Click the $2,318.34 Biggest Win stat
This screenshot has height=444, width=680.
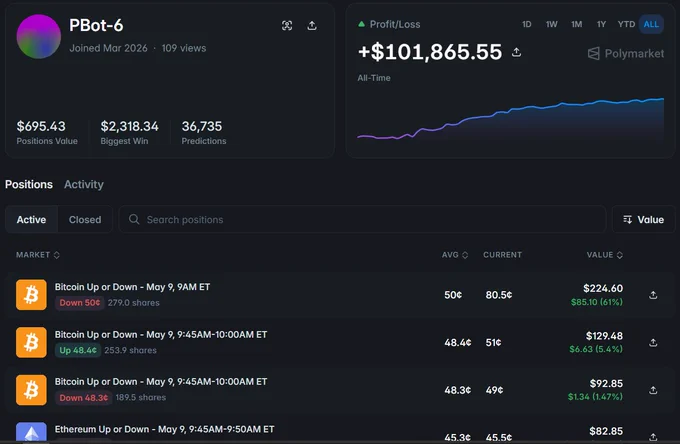(129, 132)
